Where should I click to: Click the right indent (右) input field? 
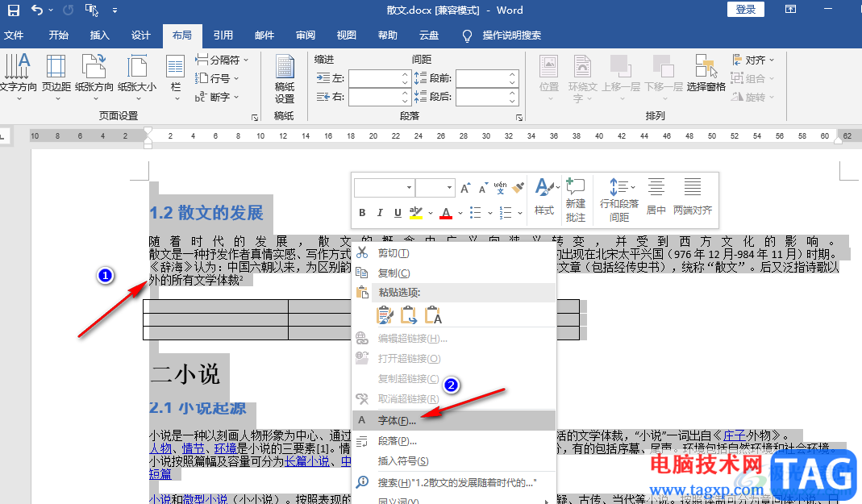coord(379,97)
